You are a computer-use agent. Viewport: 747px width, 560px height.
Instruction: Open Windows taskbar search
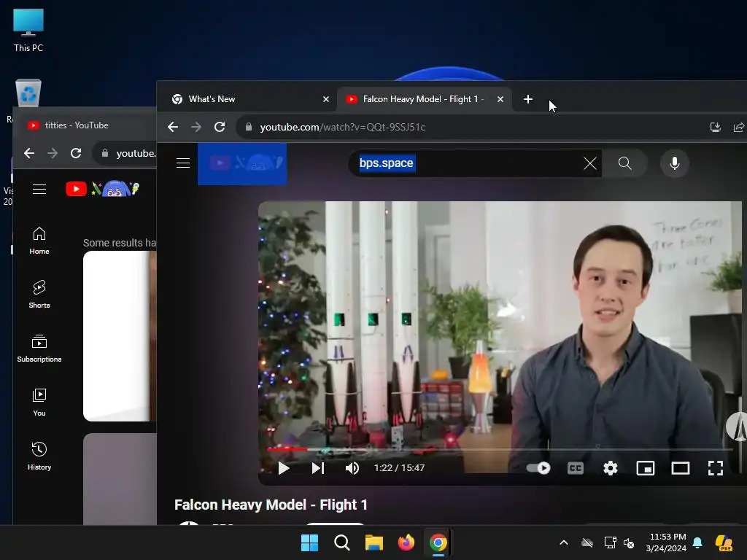click(341, 542)
